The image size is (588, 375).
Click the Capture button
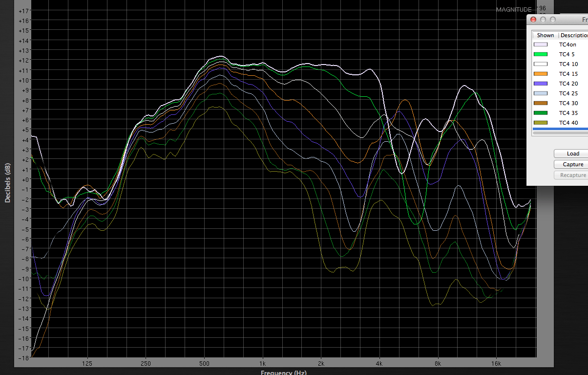coord(571,164)
